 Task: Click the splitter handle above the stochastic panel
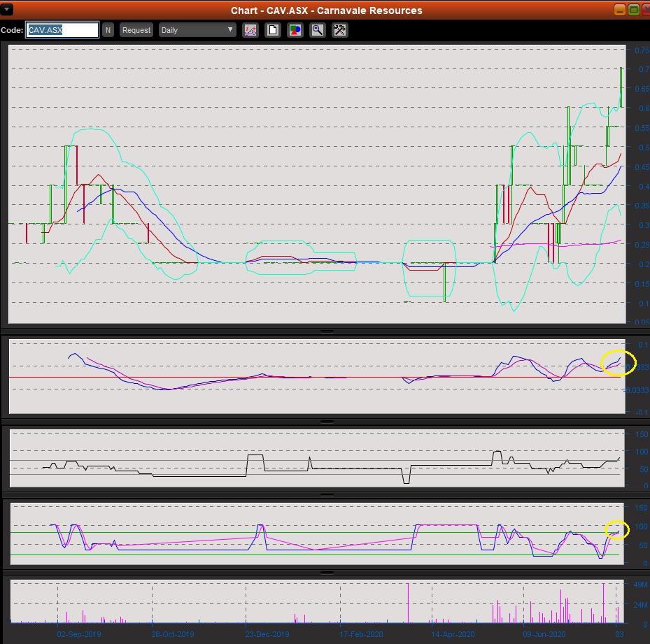click(x=327, y=495)
